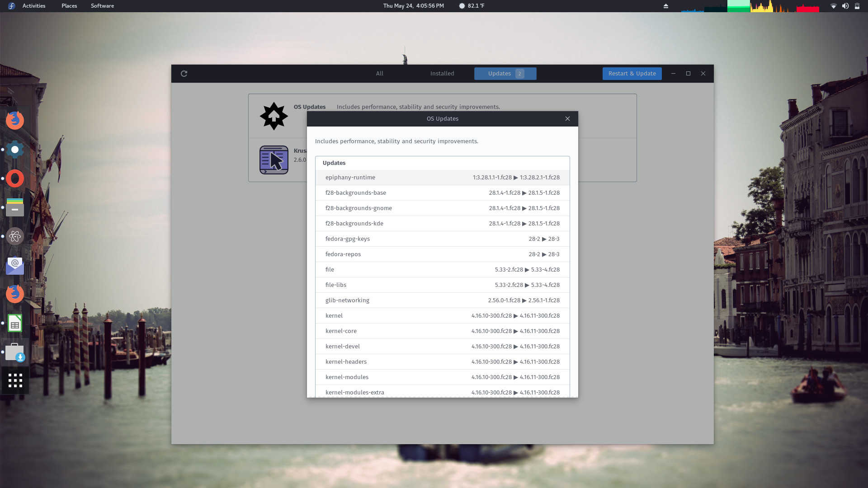
Task: Click the Restart & Update button
Action: 632,74
